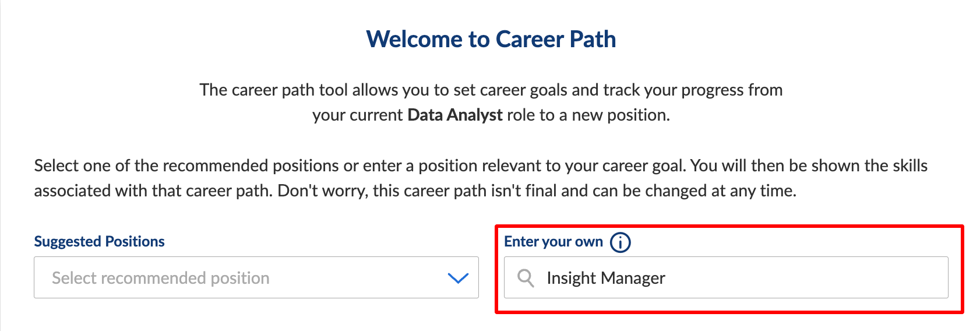Click the text role to a new position
The width and height of the screenshot is (980, 331).
[x=588, y=115]
